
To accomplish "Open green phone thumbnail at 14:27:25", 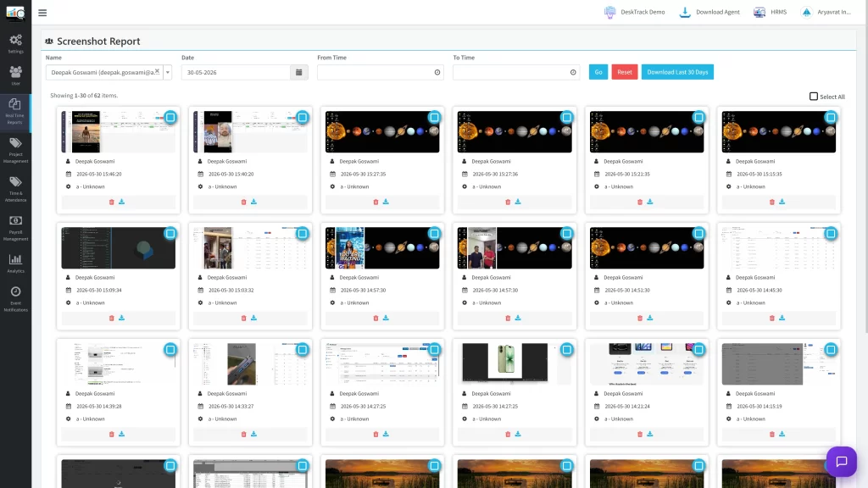I will 515,364.
